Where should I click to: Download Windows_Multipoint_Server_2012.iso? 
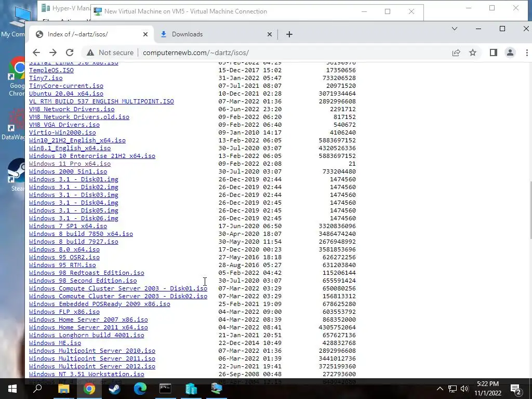pos(92,367)
